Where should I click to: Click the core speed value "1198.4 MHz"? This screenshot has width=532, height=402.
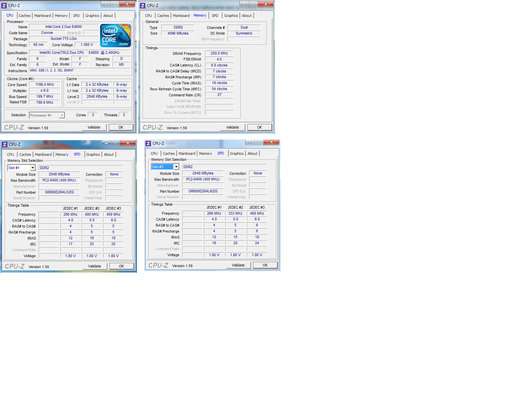45,85
